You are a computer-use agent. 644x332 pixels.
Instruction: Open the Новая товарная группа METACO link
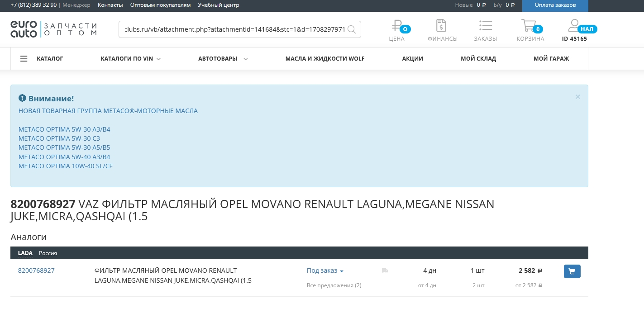[x=108, y=111]
